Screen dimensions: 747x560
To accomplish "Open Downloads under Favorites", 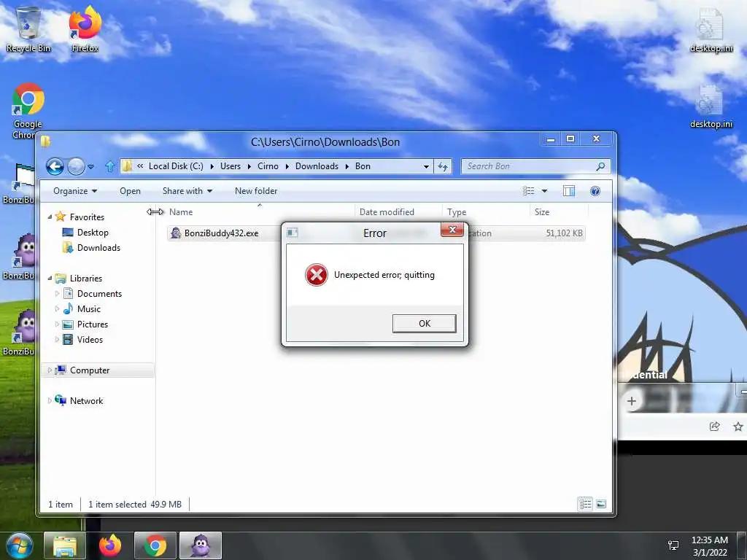I will (98, 248).
